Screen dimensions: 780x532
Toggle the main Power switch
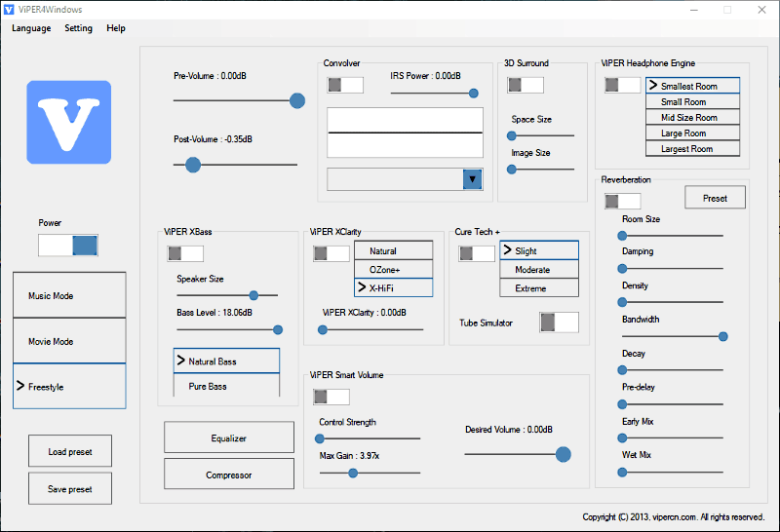pyautogui.click(x=68, y=246)
